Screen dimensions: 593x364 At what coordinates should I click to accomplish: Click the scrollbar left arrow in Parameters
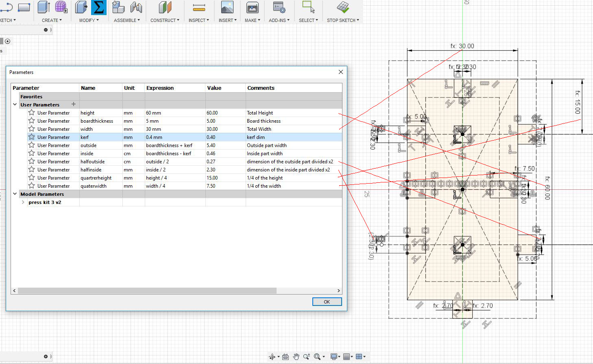point(15,290)
